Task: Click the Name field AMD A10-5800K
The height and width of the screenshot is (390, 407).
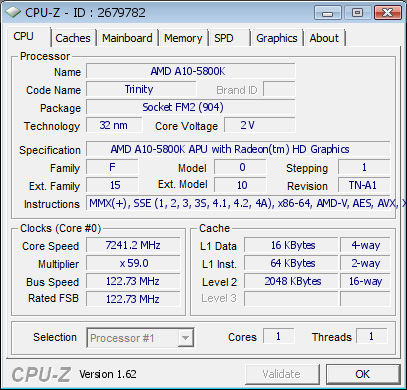Action: pos(191,71)
